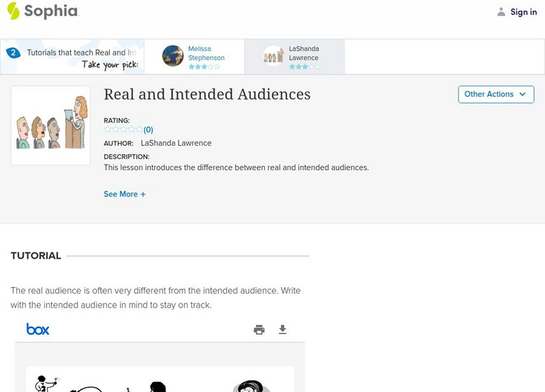
Task: Click LaShanda Lawrence's avatar picture
Action: (x=273, y=56)
